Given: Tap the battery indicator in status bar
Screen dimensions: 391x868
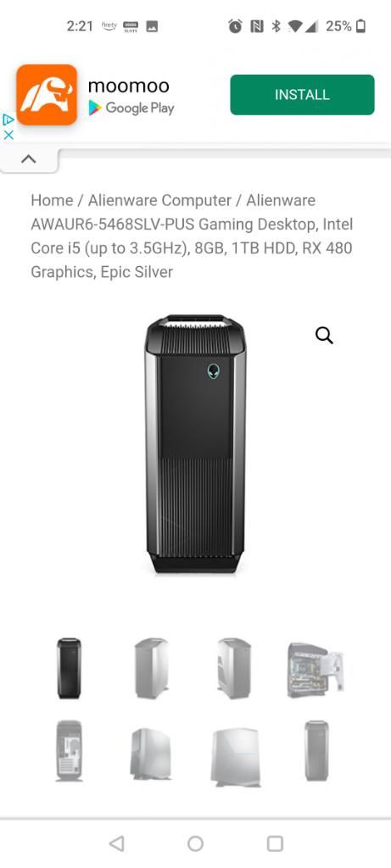Looking at the screenshot, I should pyautogui.click(x=361, y=26).
